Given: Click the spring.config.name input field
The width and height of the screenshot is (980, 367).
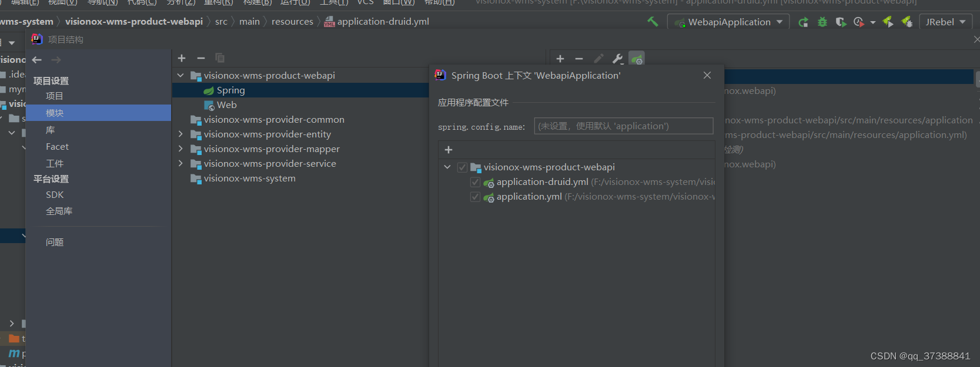Looking at the screenshot, I should coord(623,126).
